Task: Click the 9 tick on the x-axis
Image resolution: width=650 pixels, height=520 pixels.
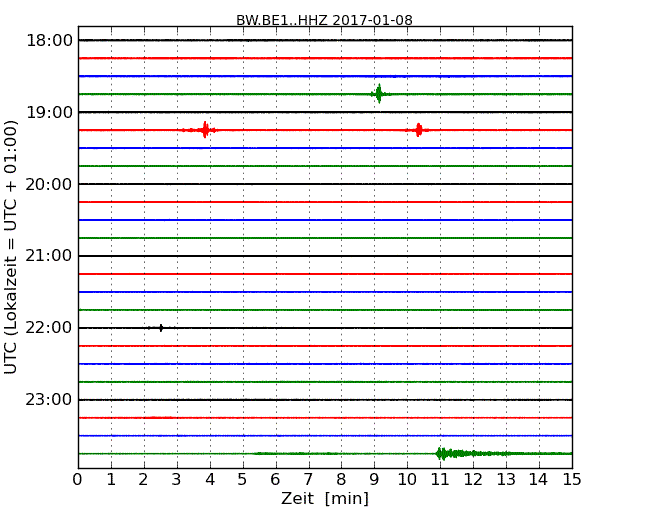Action: (374, 480)
